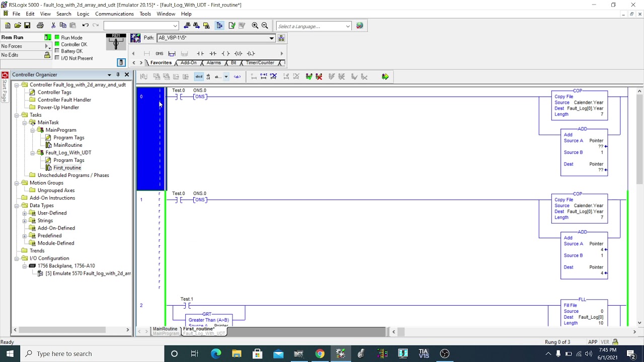Open Microsoft Edge from the taskbar
Viewport: 644px width, 362px height.
[216, 353]
